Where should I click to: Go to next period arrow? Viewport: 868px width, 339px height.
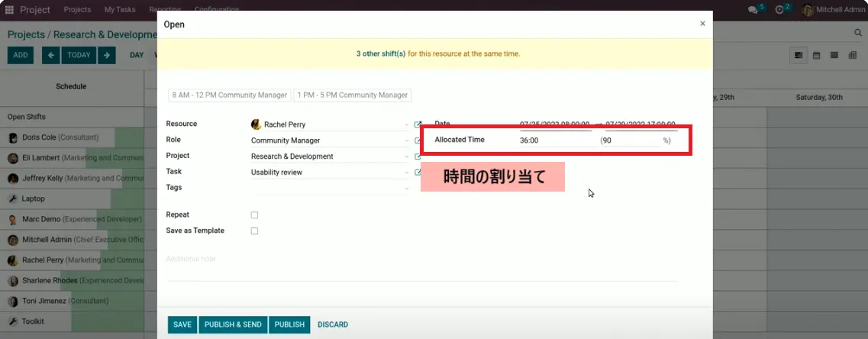coord(107,55)
